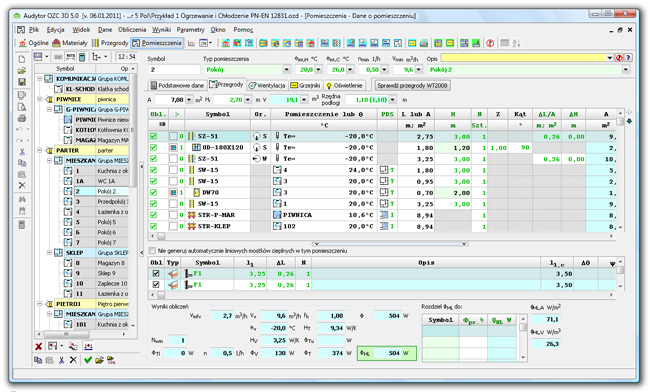Click the XML import folder icon

(x=111, y=360)
